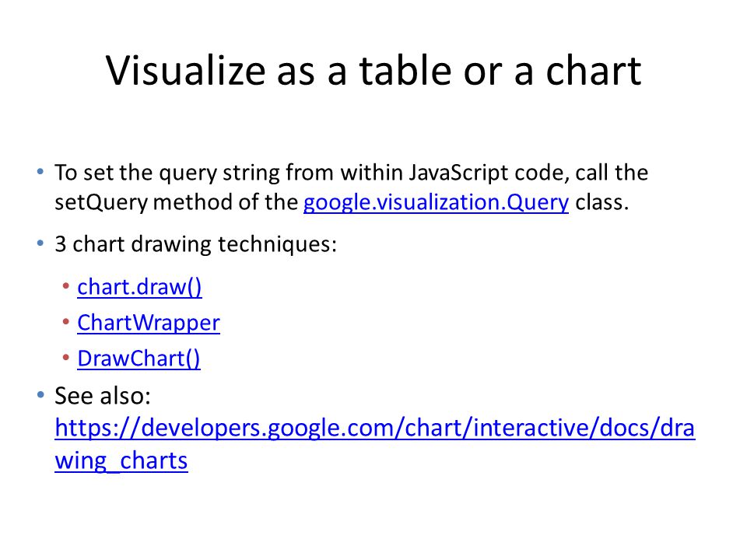Click the word 'class.' after the Query link
The width and height of the screenshot is (747, 560).
tap(602, 202)
